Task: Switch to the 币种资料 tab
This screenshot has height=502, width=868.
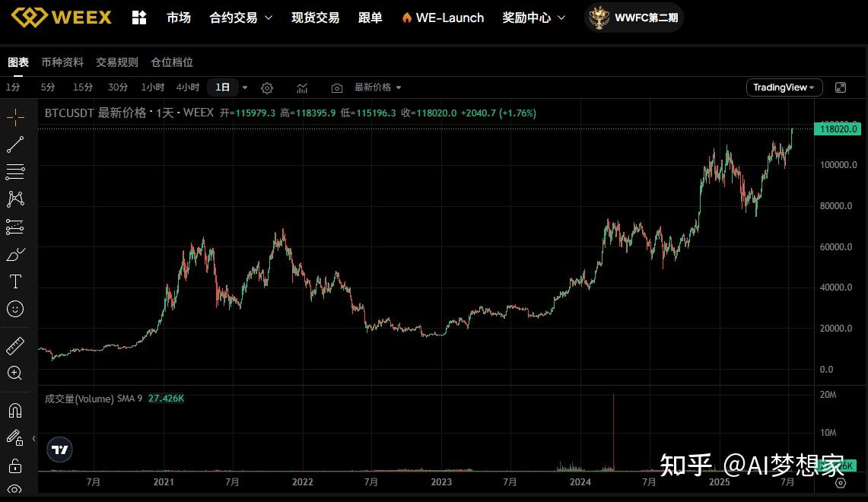Action: 62,62
